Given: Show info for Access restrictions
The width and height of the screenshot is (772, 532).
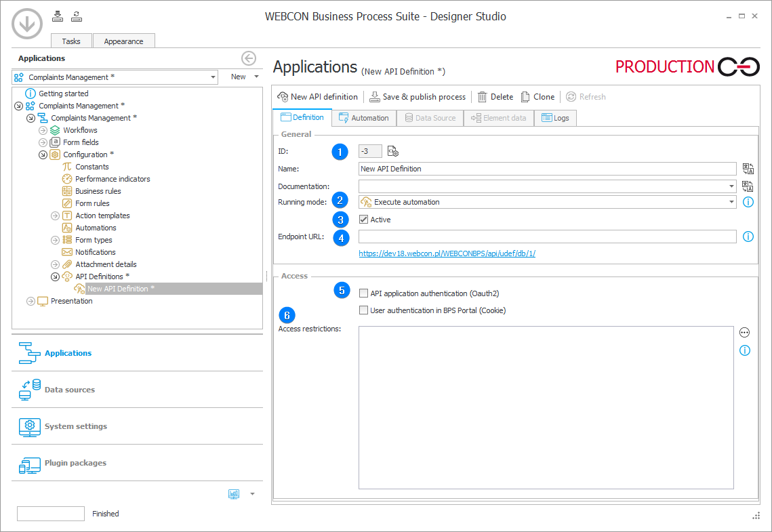Looking at the screenshot, I should tap(744, 350).
